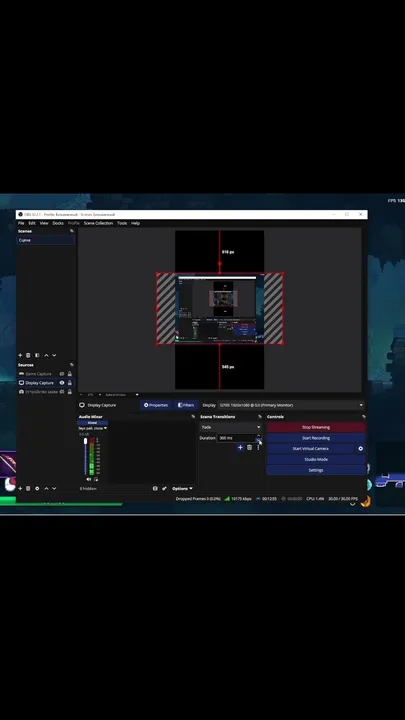This screenshot has height=720, width=405.
Task: Open the Help menu
Action: pyautogui.click(x=135, y=223)
